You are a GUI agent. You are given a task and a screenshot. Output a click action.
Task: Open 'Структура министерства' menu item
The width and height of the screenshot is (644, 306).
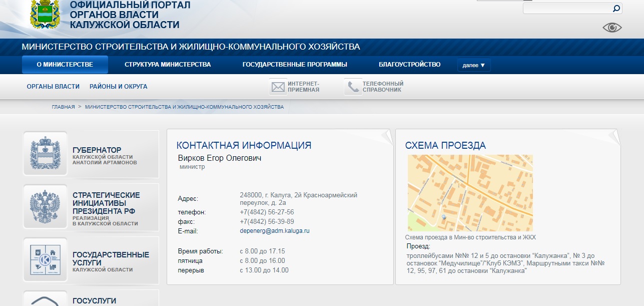click(168, 65)
